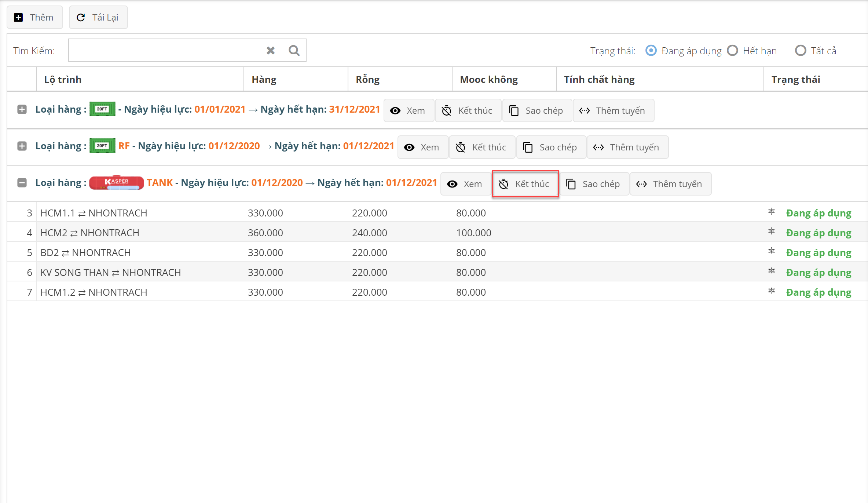Click the Xem eye button for TANK group

[x=465, y=184]
